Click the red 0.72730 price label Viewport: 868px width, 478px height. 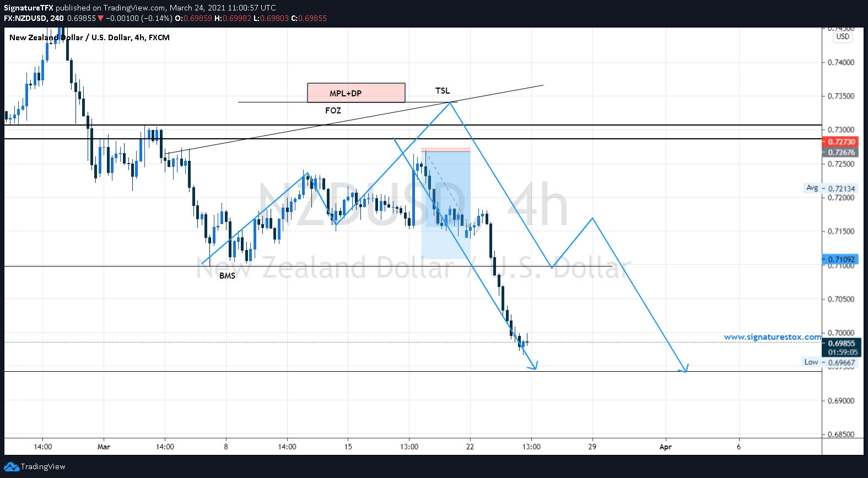[841, 142]
